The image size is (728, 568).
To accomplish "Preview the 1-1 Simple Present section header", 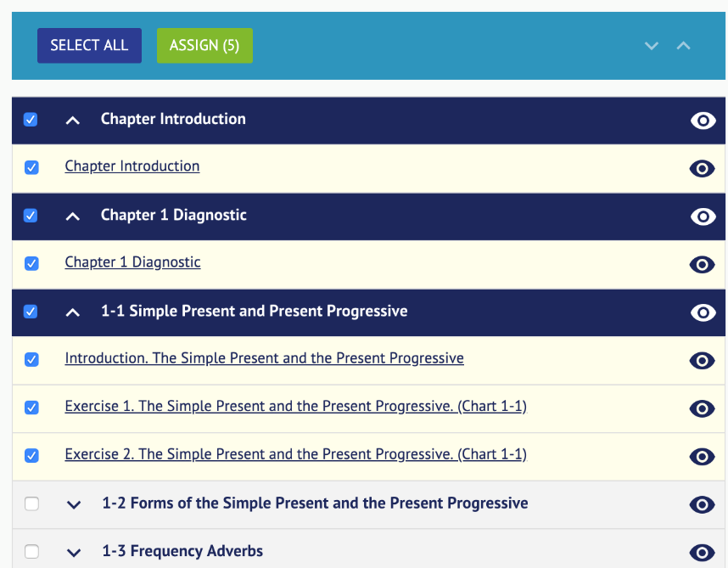I will click(703, 312).
